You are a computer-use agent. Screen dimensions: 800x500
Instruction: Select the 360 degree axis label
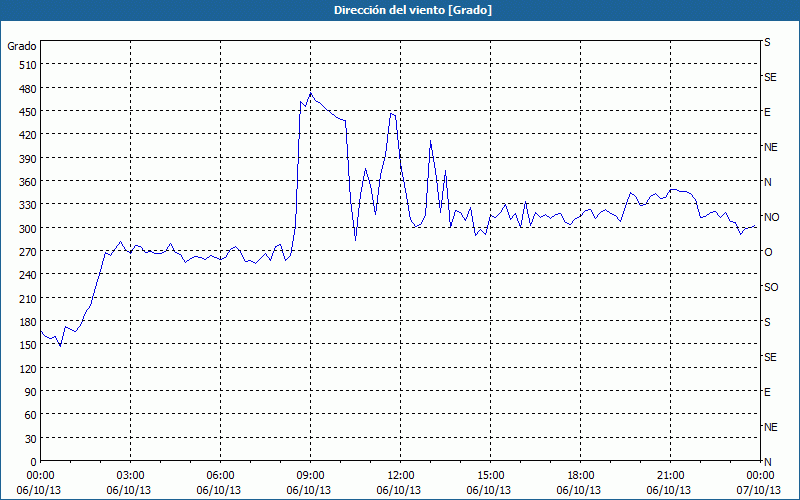(x=28, y=182)
